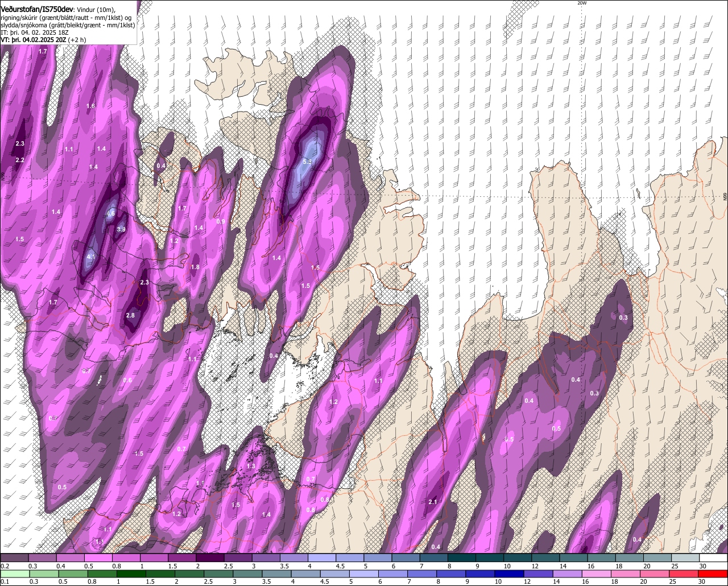Viewport: 728px width, 586px height.
Task: Click the 4.6 precipitation value on the map
Action: click(110, 213)
